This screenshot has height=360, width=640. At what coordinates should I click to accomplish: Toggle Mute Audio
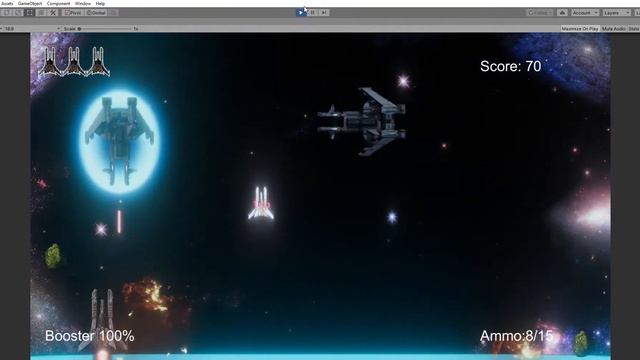(x=613, y=29)
